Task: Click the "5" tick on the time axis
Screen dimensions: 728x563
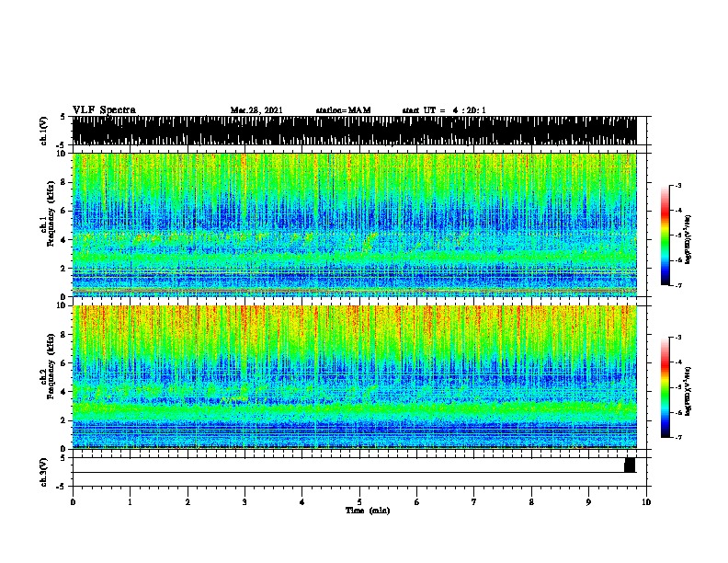Action: (x=359, y=502)
